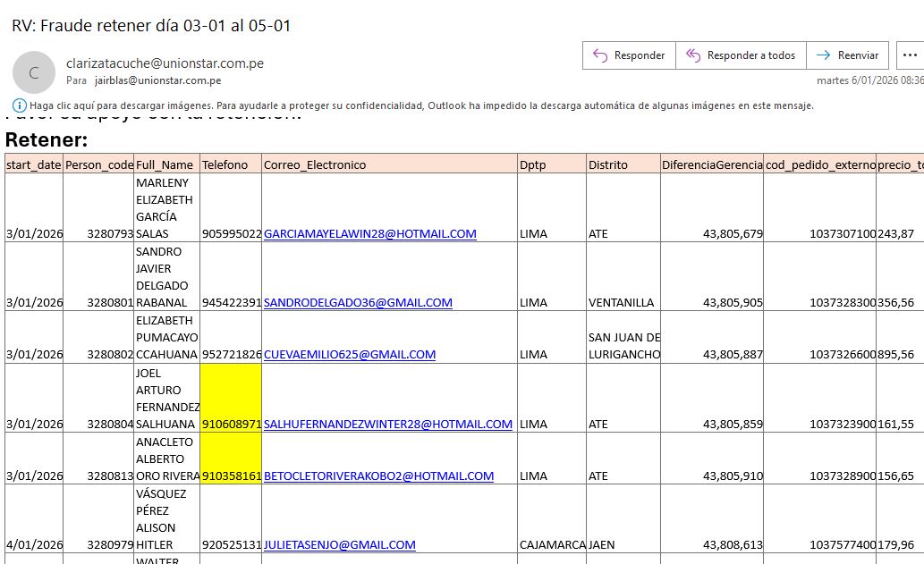Image resolution: width=924 pixels, height=564 pixels.
Task: Select yellow highlighted phone cell 910358161
Action: click(x=231, y=476)
